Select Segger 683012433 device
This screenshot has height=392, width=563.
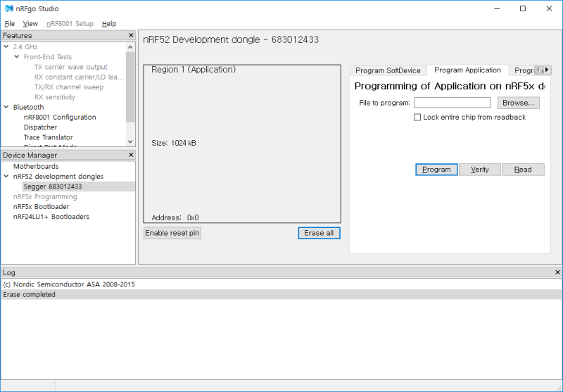click(52, 186)
